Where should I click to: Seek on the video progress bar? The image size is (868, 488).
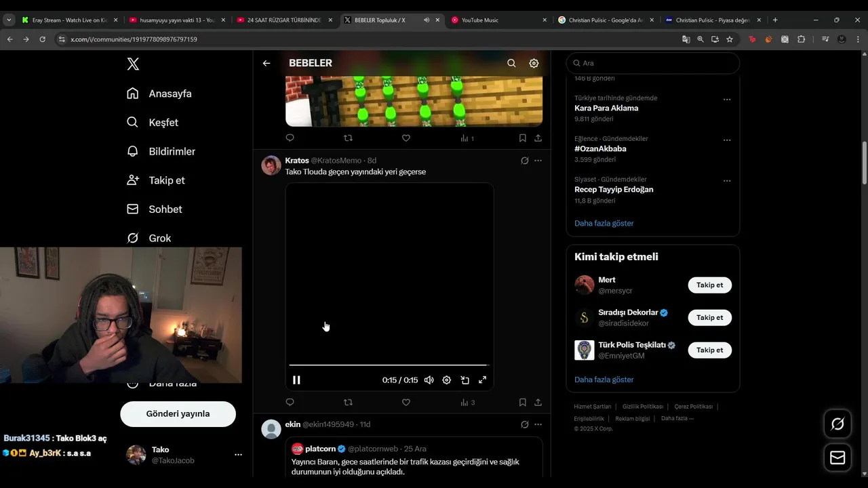pyautogui.click(x=389, y=365)
